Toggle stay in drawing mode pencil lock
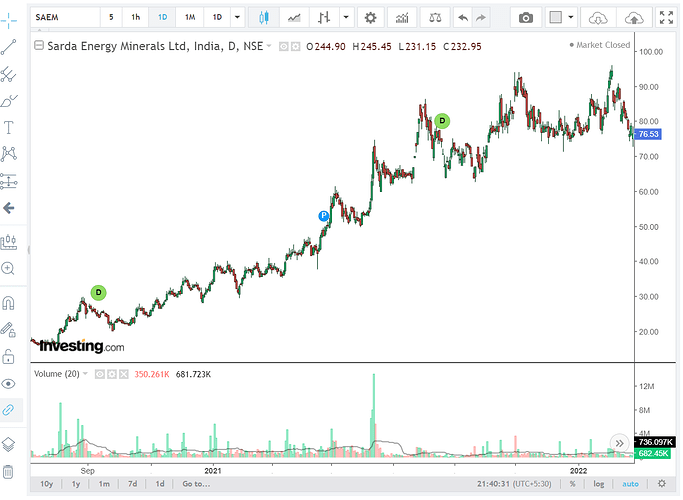Image resolution: width=683 pixels, height=500 pixels. 9,330
